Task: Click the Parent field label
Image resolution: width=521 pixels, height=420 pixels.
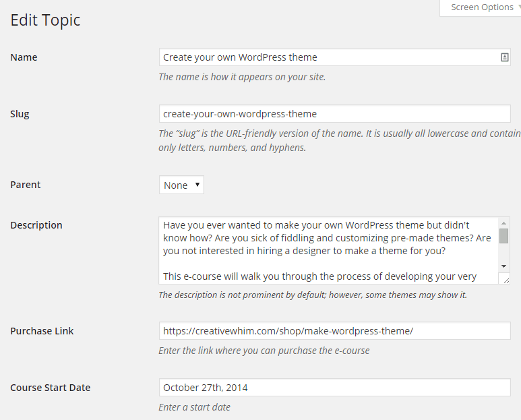Action: point(26,185)
